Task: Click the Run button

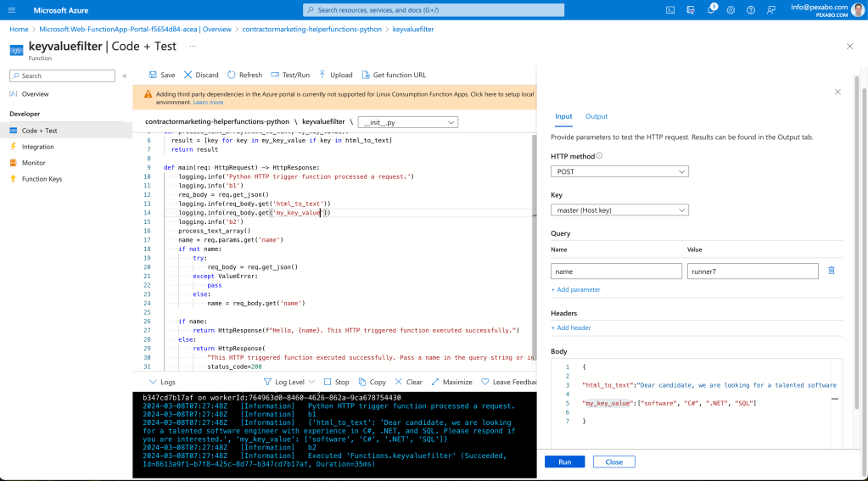Action: (x=564, y=461)
